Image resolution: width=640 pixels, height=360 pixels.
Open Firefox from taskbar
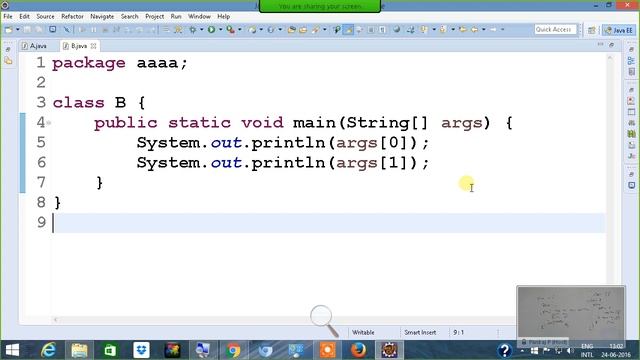coord(358,350)
